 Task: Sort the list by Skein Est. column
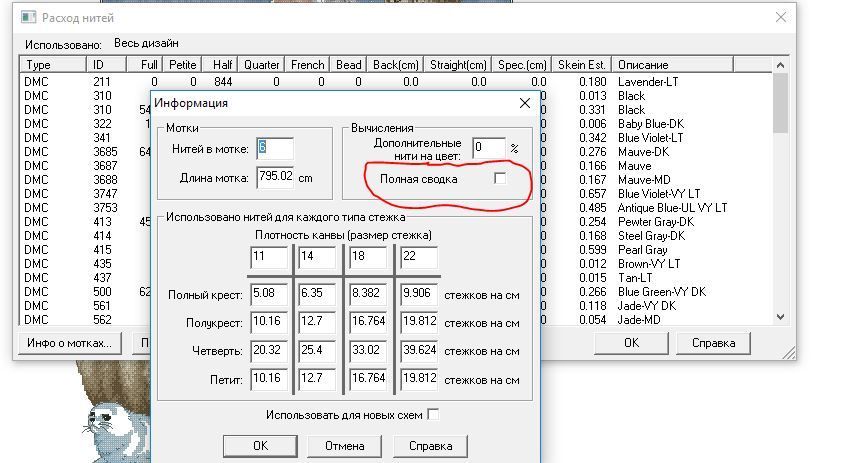(583, 65)
